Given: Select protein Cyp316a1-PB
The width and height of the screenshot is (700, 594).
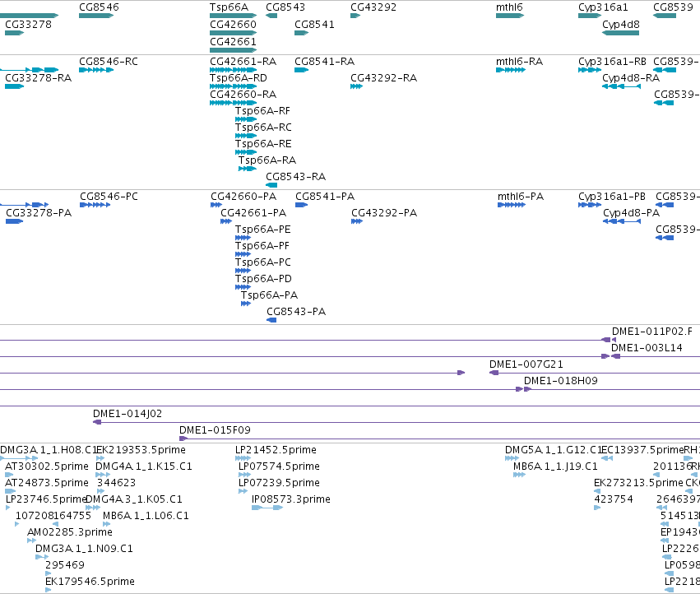Looking at the screenshot, I should coord(590,205).
